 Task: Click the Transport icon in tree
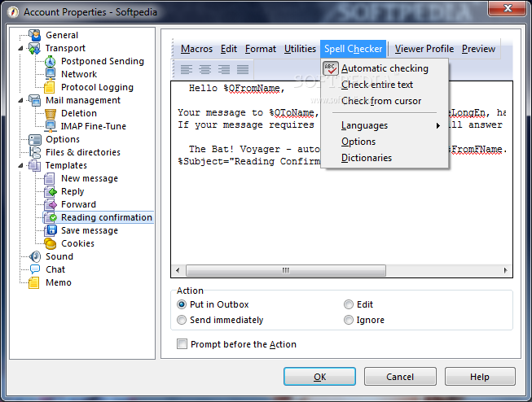(34, 48)
